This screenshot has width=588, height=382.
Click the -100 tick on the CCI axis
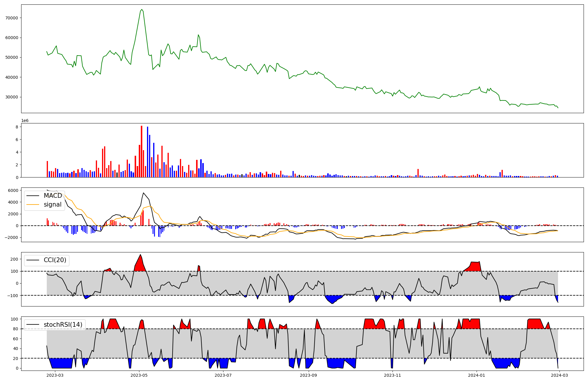click(x=13, y=295)
